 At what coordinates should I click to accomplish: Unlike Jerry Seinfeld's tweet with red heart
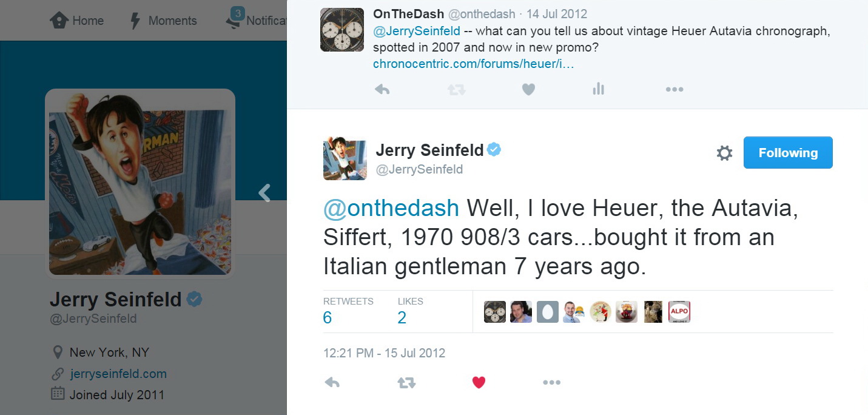[479, 383]
